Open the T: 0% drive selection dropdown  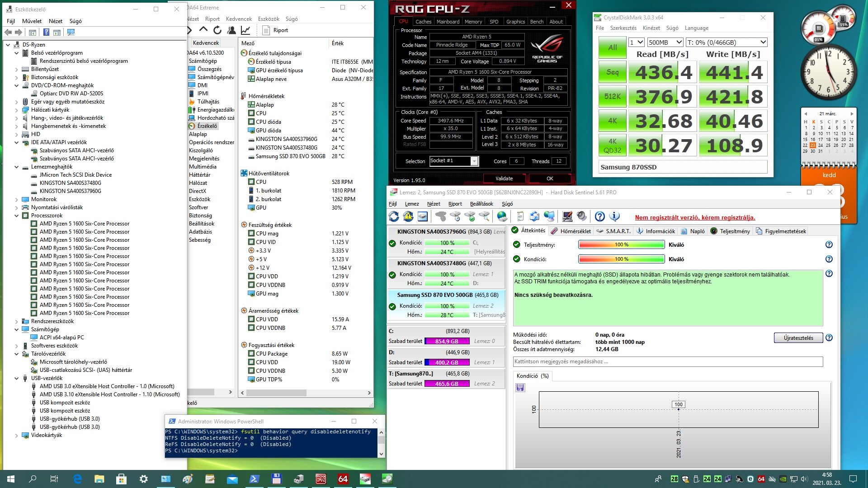[x=726, y=42]
